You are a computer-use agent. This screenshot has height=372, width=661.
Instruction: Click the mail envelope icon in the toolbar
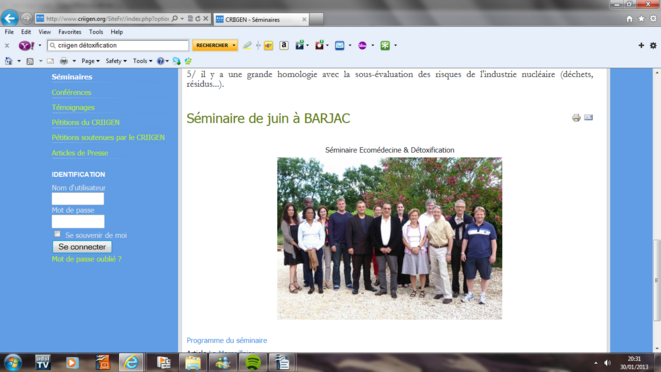[339, 45]
